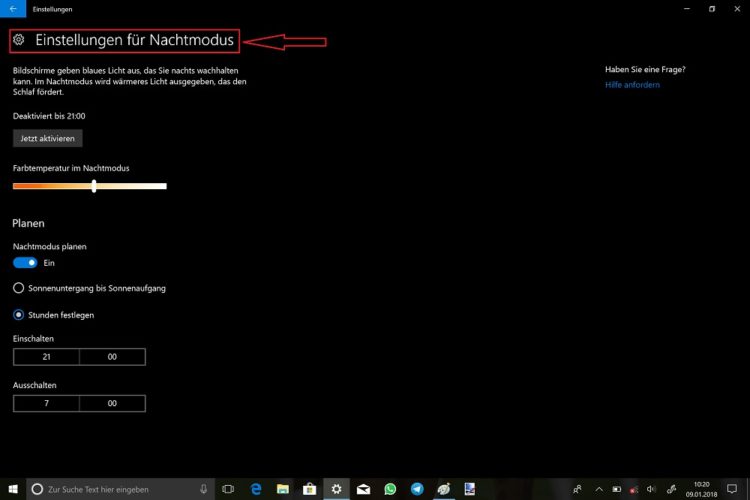
Task: Open the People icon in system tray
Action: [577, 489]
